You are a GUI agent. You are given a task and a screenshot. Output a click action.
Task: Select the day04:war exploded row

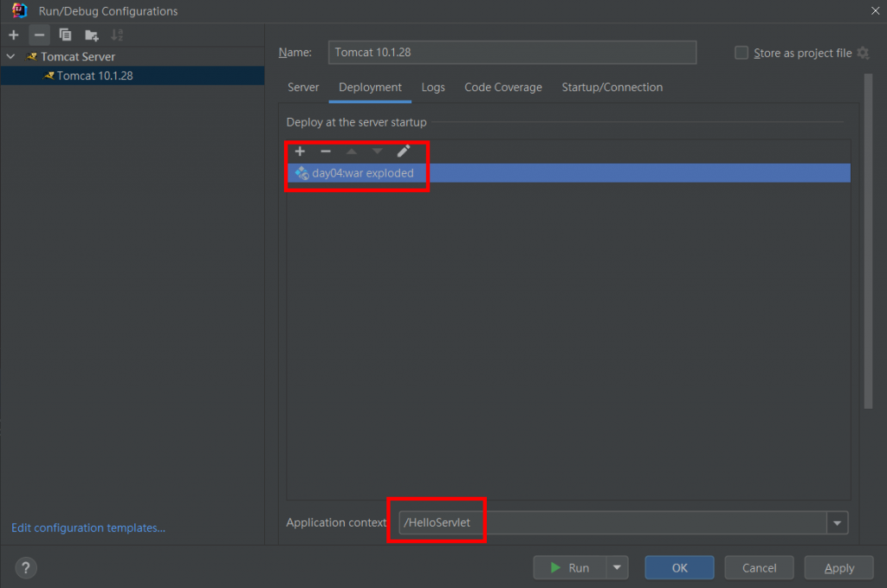coord(568,173)
